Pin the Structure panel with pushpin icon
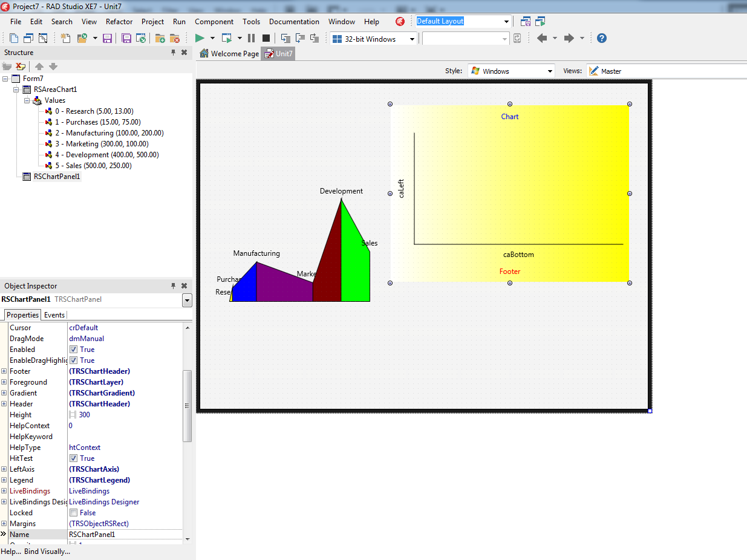The image size is (747, 560). point(174,53)
